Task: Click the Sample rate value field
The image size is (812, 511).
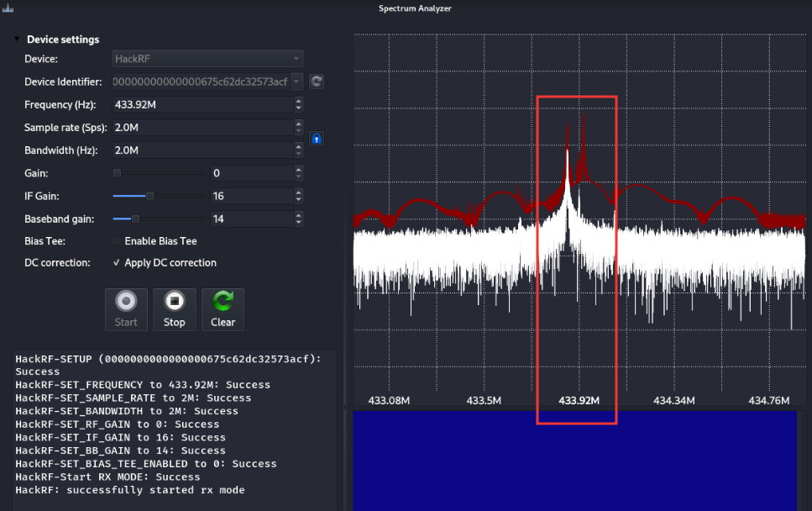Action: [x=202, y=128]
